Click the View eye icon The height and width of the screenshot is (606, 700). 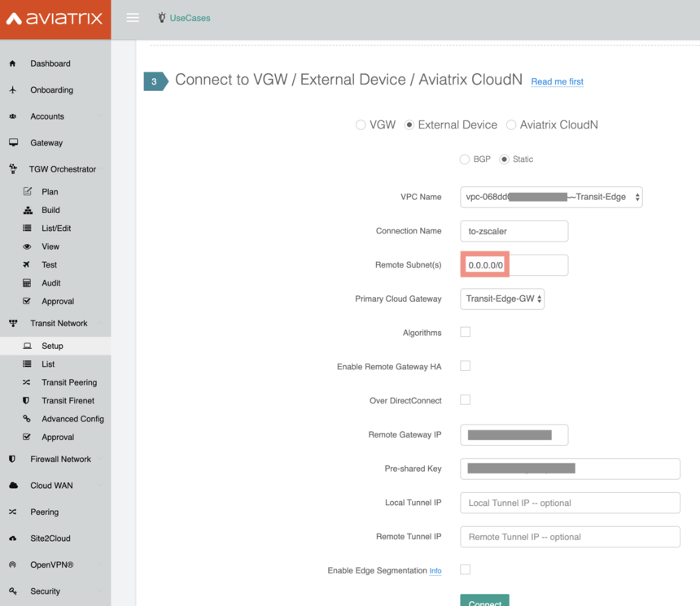(27, 246)
